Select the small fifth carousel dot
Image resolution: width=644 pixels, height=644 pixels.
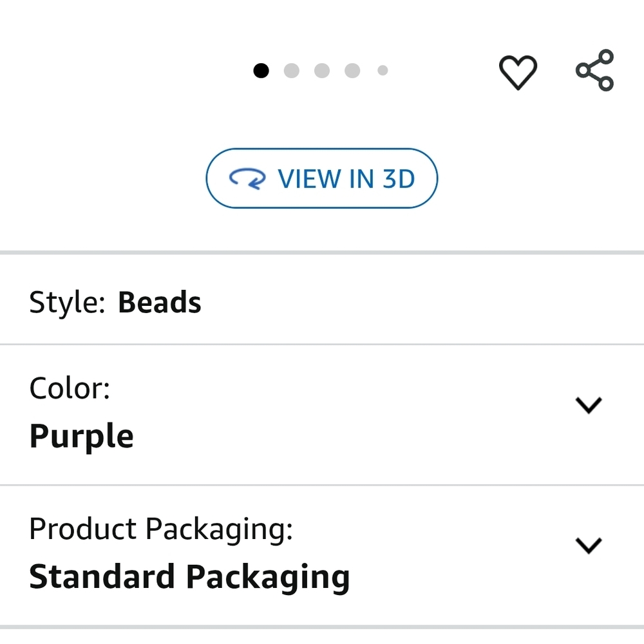(x=383, y=71)
